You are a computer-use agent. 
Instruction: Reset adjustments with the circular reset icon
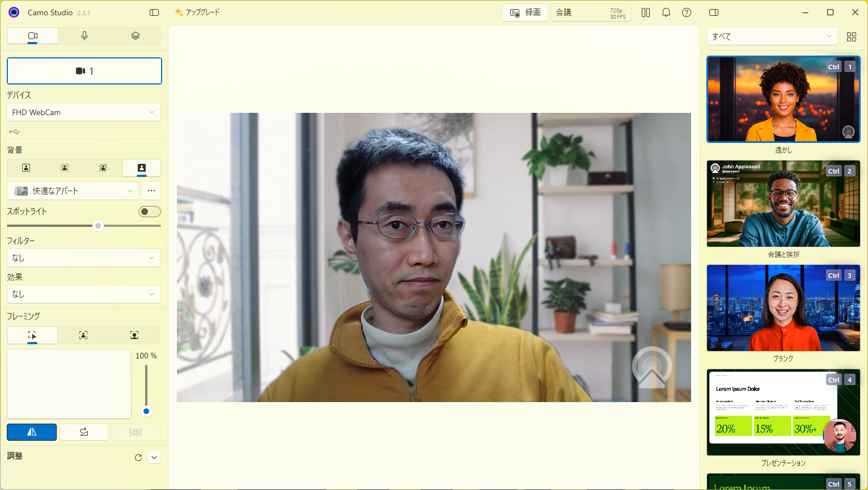(138, 457)
